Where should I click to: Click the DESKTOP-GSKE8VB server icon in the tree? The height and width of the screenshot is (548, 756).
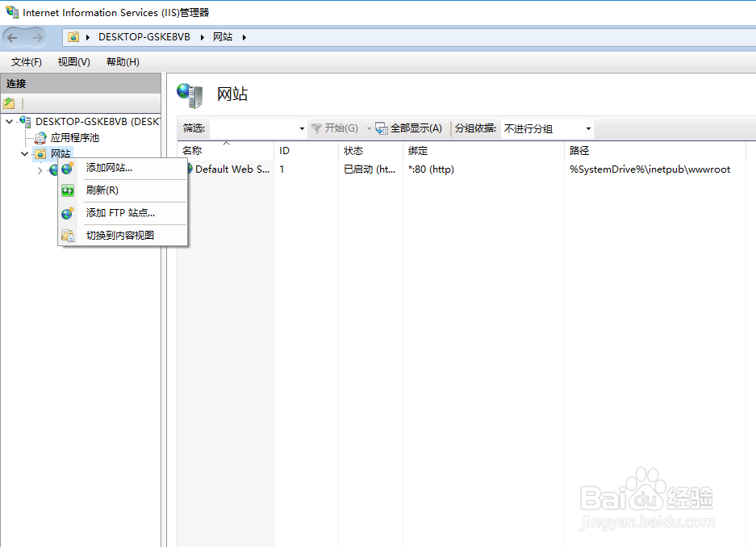coord(25,121)
